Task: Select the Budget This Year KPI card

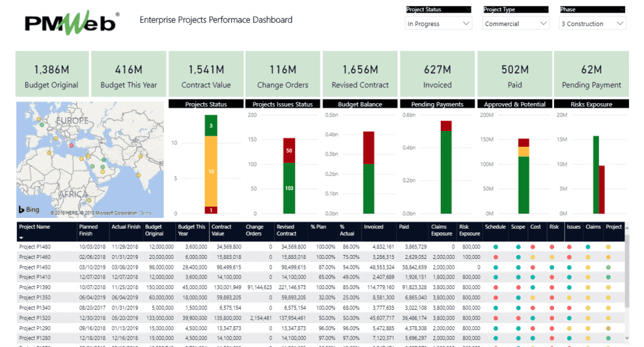Action: pyautogui.click(x=128, y=74)
